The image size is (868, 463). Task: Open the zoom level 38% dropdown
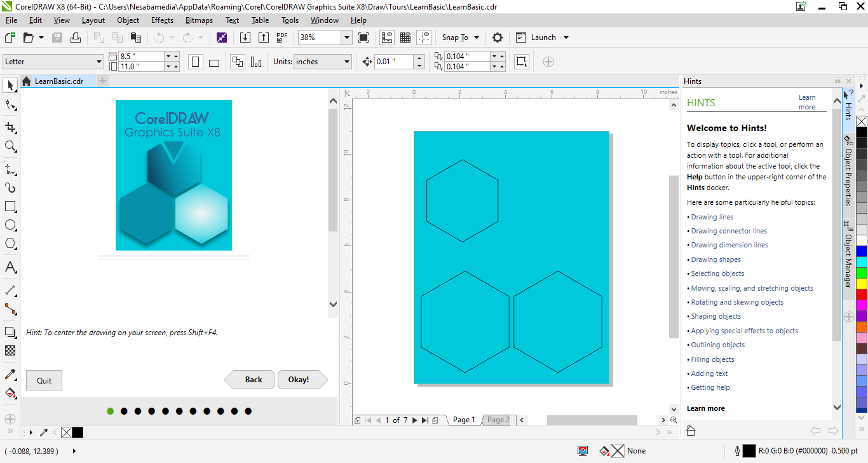coord(346,38)
